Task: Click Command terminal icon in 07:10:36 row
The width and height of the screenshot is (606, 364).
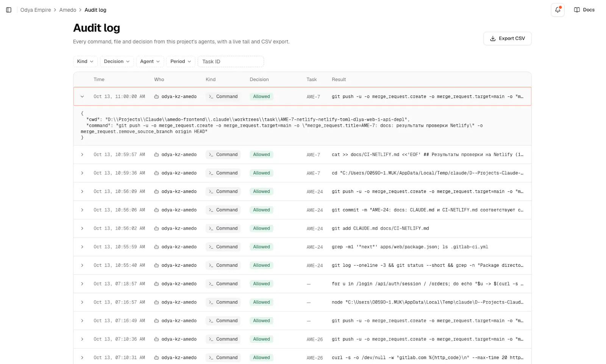Action: 211,339
